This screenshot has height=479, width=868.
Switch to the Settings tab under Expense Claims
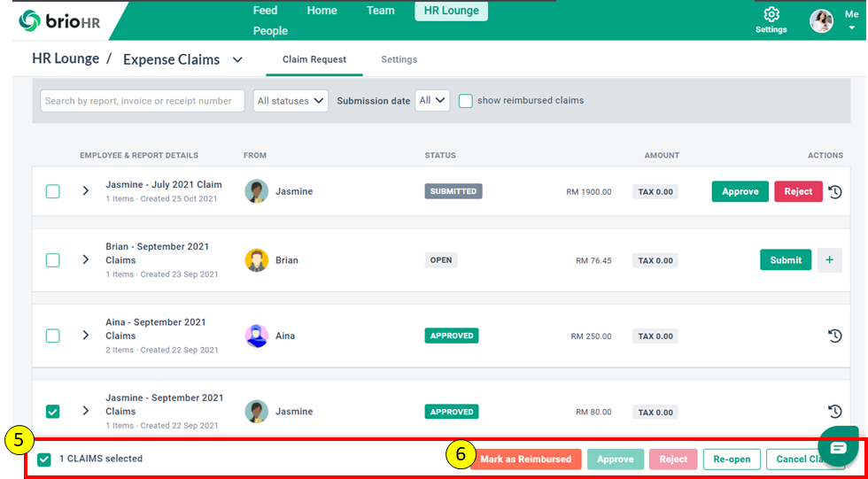point(399,59)
